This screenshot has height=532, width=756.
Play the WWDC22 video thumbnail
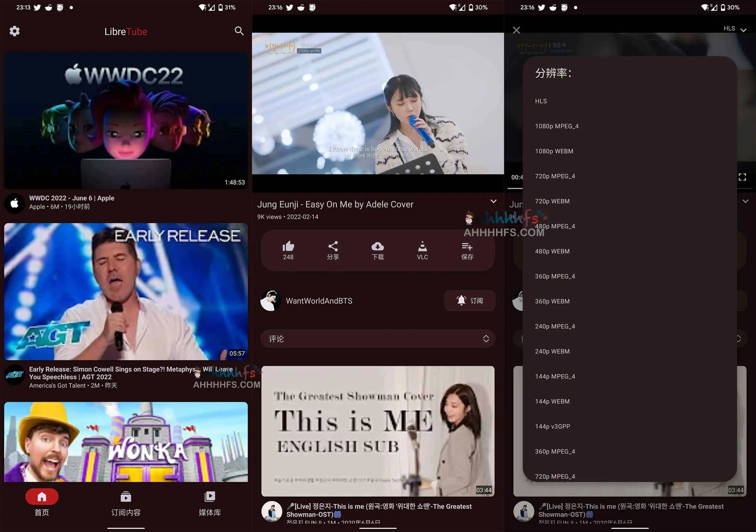click(126, 120)
